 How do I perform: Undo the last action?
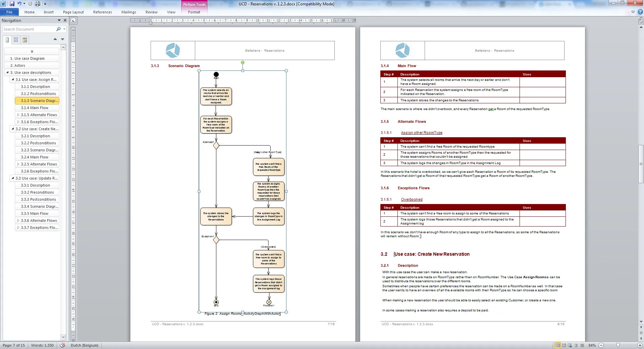[19, 4]
